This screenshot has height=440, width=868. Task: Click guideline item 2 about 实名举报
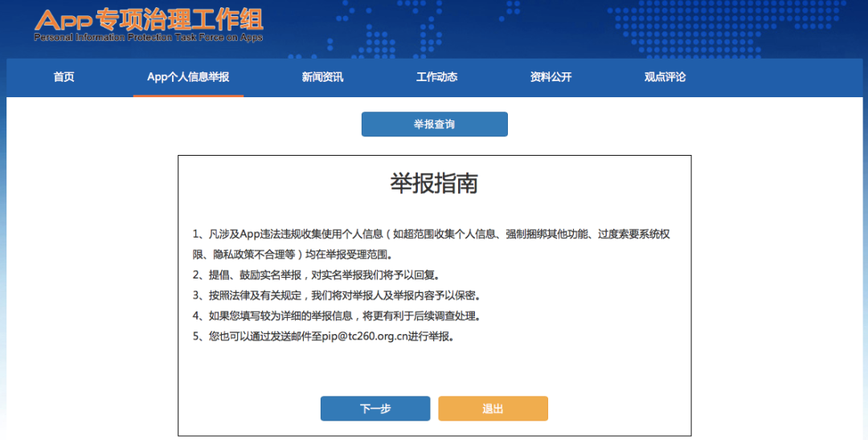click(317, 275)
